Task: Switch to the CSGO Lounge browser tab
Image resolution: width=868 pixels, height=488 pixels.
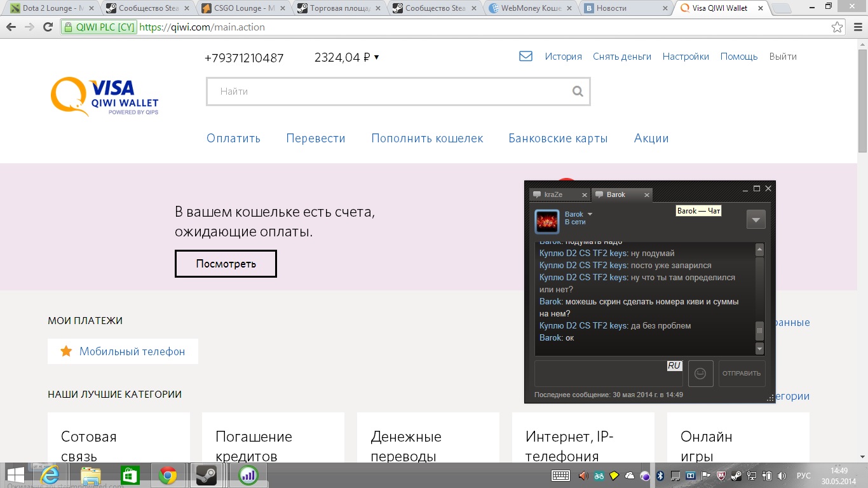Action: click(x=244, y=8)
